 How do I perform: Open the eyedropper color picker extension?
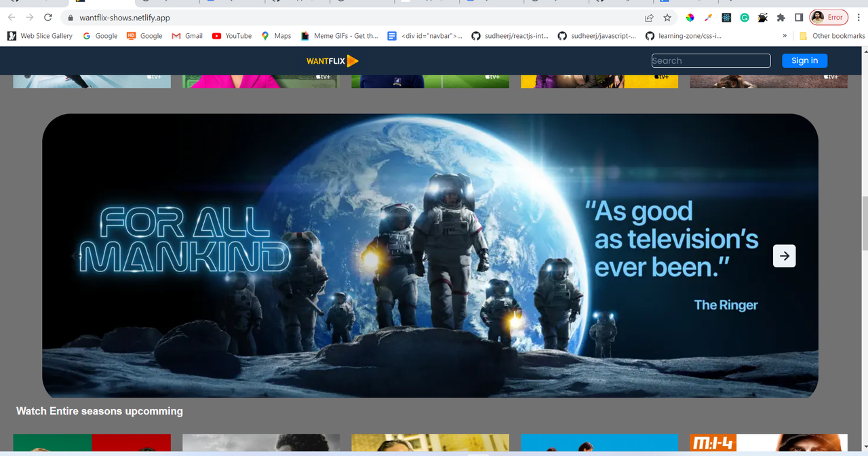(x=708, y=18)
